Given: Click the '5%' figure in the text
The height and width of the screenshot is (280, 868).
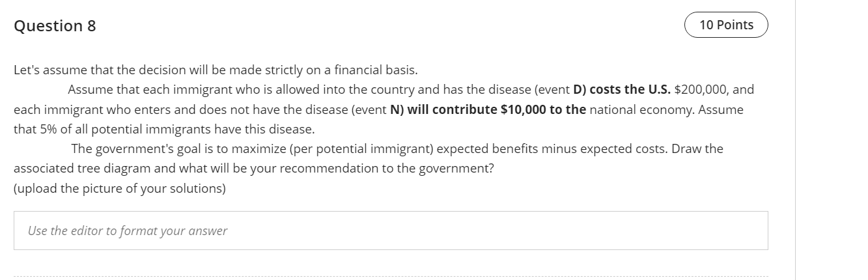Looking at the screenshot, I should (48, 129).
